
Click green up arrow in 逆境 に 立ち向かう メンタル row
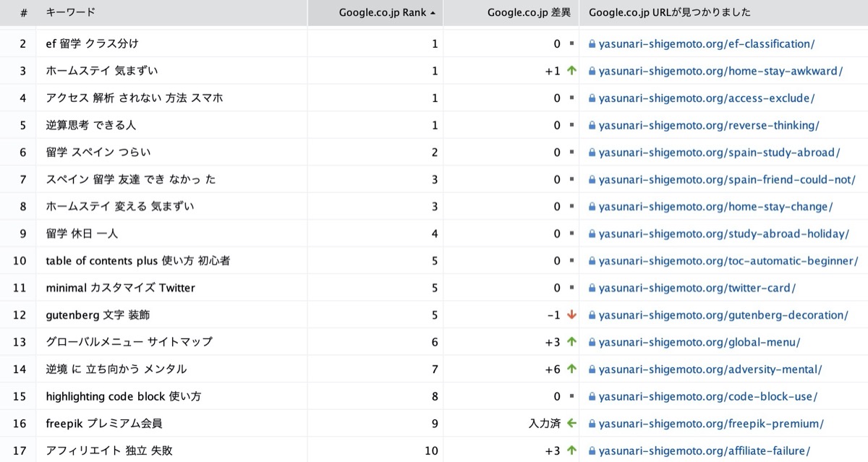coord(571,369)
